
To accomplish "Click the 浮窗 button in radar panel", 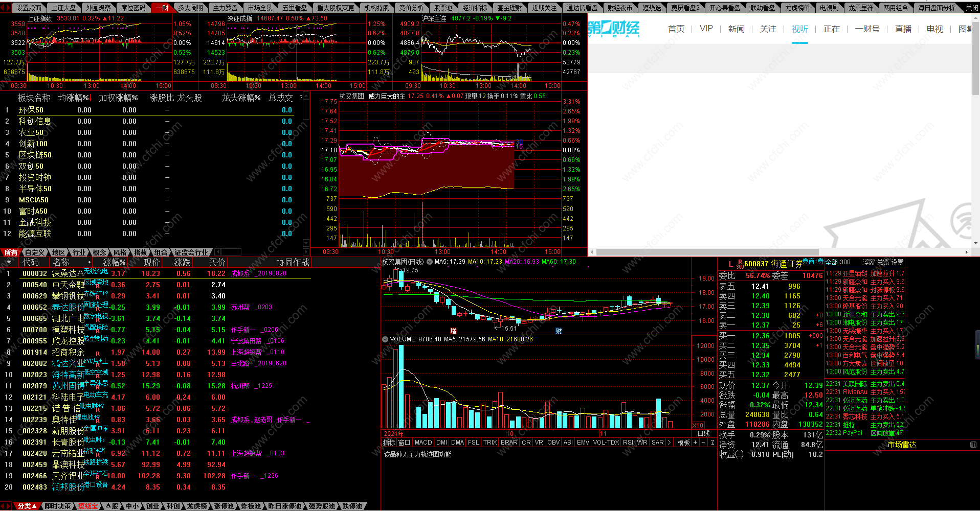I will click(x=869, y=262).
